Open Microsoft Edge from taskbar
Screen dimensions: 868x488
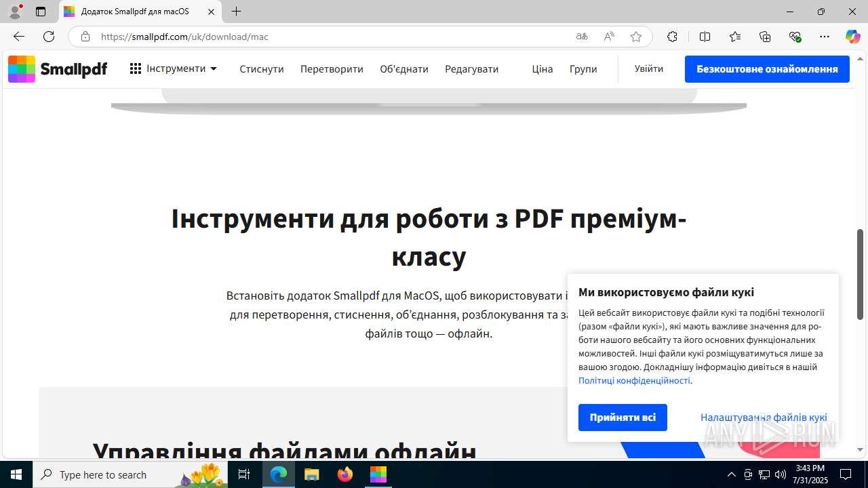[x=279, y=474]
